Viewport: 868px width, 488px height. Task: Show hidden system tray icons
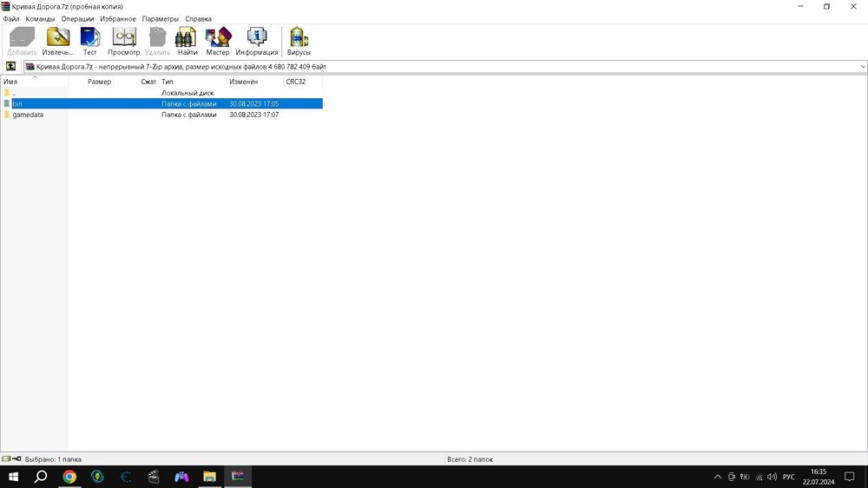click(x=718, y=477)
